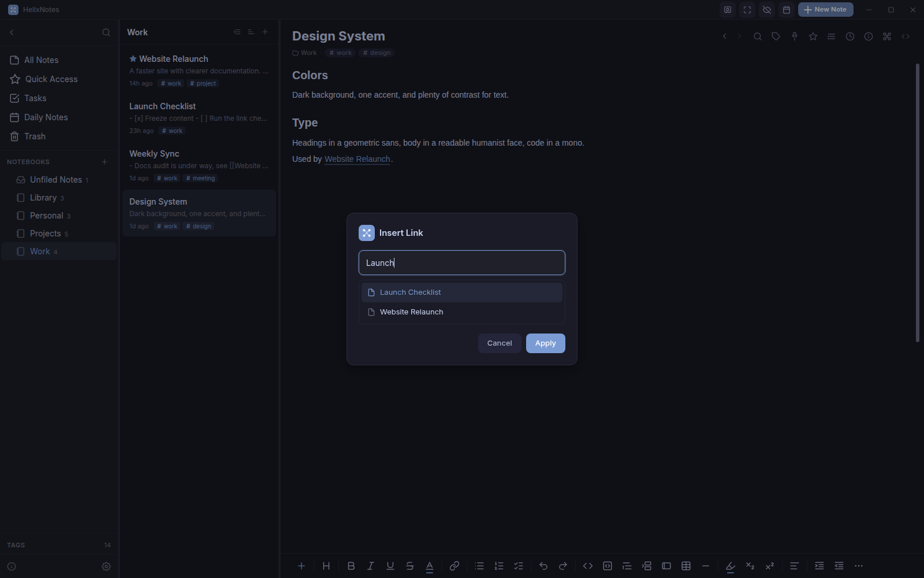
Task: Toggle bold formatting
Action: [351, 566]
